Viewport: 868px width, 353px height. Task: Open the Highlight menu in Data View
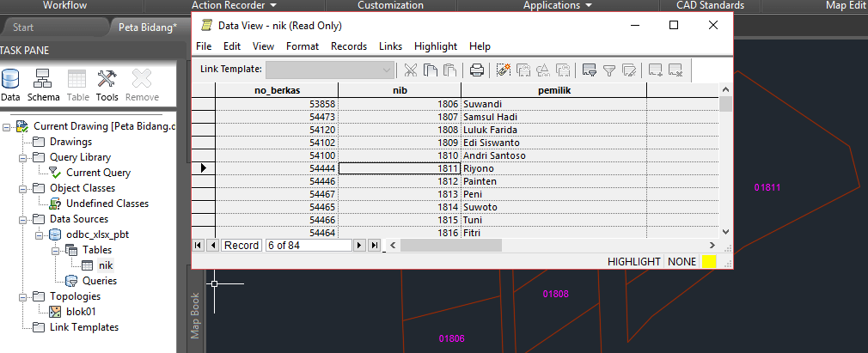pos(436,46)
